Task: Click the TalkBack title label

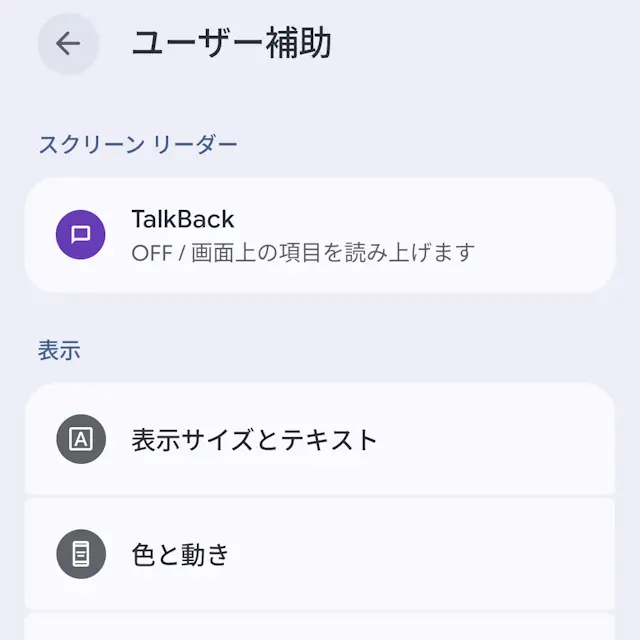Action: click(x=182, y=218)
